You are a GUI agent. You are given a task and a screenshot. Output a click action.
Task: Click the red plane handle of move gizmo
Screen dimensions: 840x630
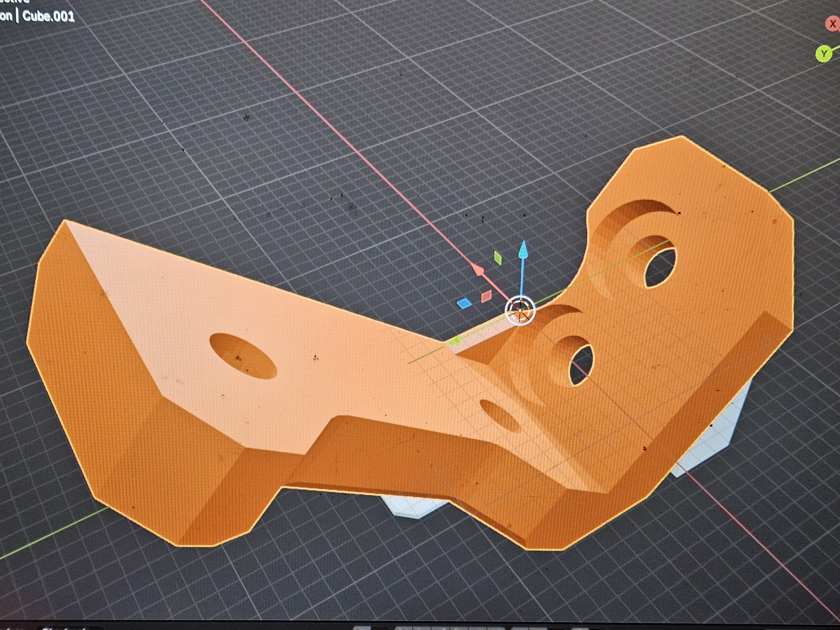(x=486, y=296)
